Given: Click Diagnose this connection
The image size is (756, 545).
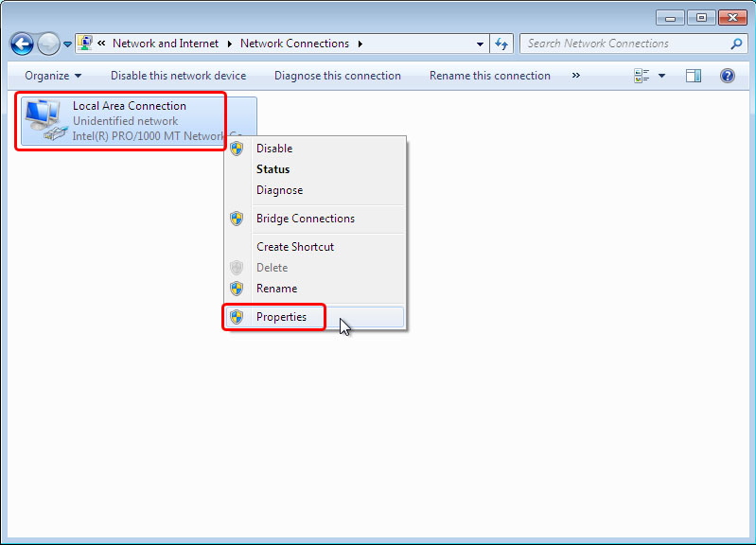Looking at the screenshot, I should [338, 76].
